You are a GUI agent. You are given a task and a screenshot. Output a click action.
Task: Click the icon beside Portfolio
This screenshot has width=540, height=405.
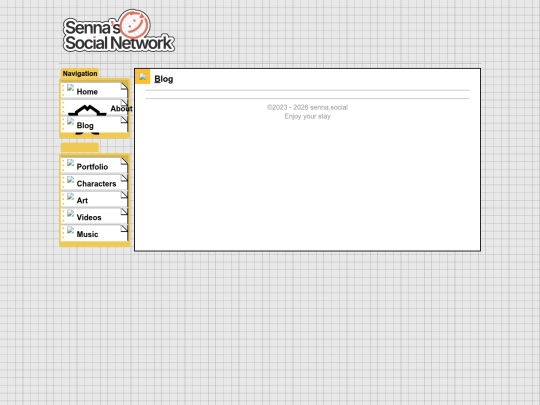coord(70,163)
